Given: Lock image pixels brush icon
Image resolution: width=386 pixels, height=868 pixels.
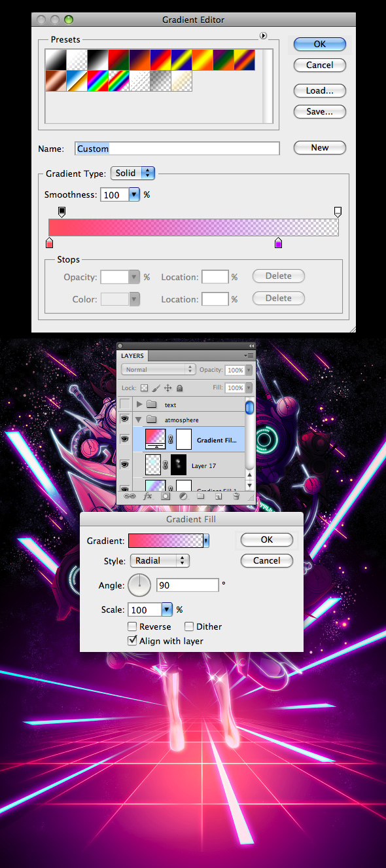Looking at the screenshot, I should pyautogui.click(x=156, y=388).
